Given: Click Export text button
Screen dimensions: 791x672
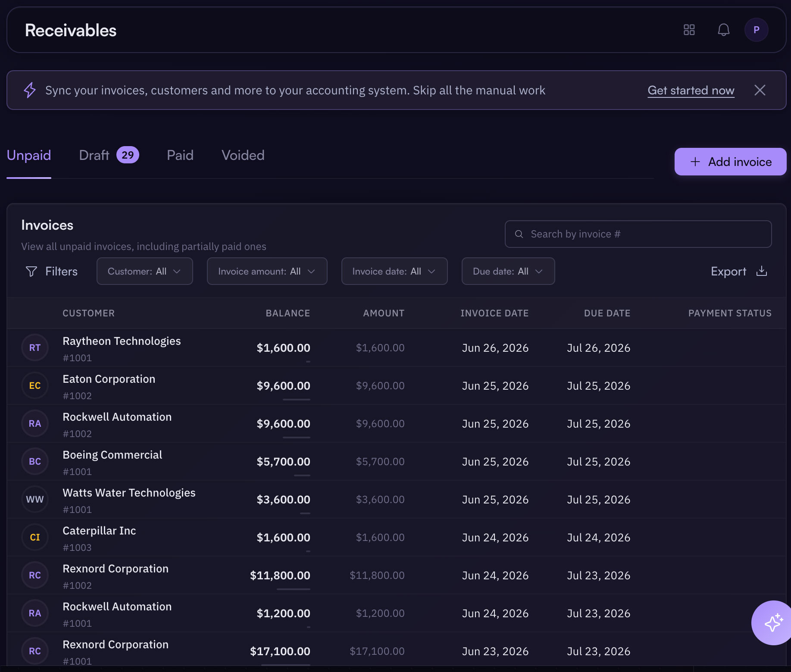Looking at the screenshot, I should 728,271.
